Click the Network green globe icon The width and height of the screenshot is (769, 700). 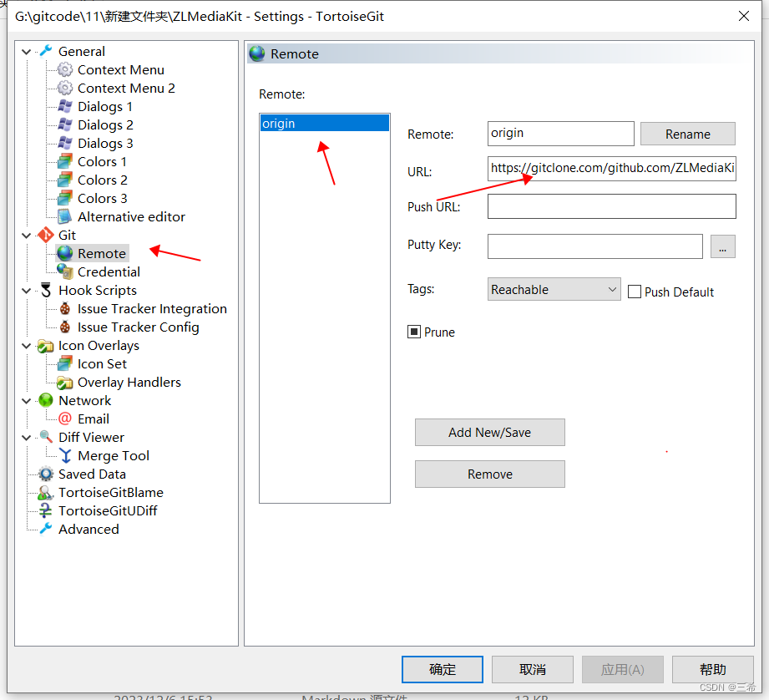pos(46,401)
